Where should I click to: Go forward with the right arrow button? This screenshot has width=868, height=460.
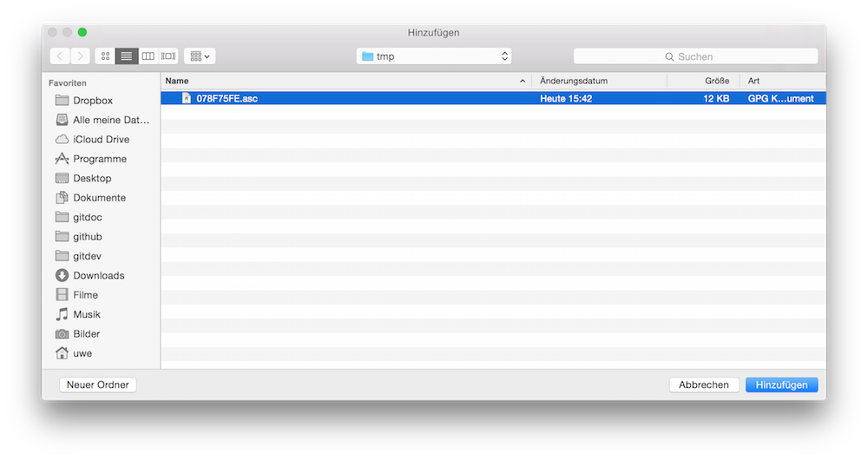(x=80, y=56)
